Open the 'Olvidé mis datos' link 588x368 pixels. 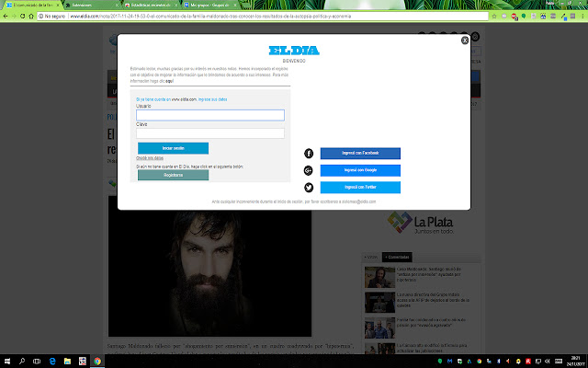tap(149, 158)
